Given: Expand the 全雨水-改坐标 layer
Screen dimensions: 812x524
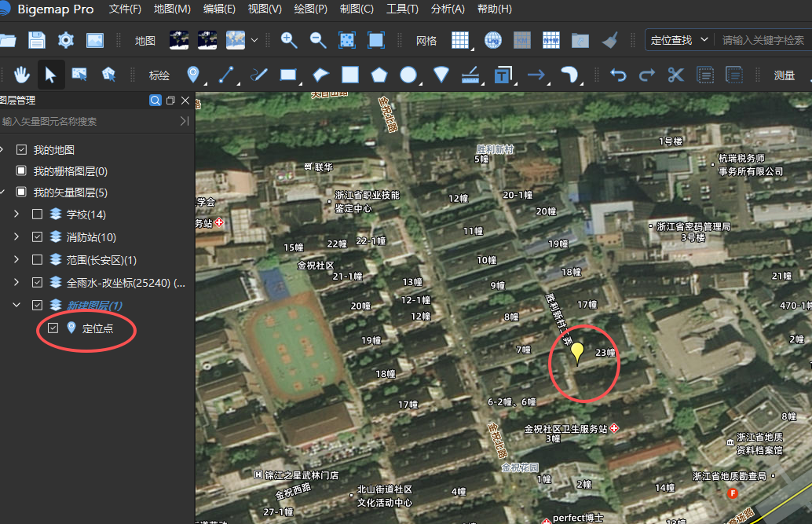Looking at the screenshot, I should tap(16, 283).
